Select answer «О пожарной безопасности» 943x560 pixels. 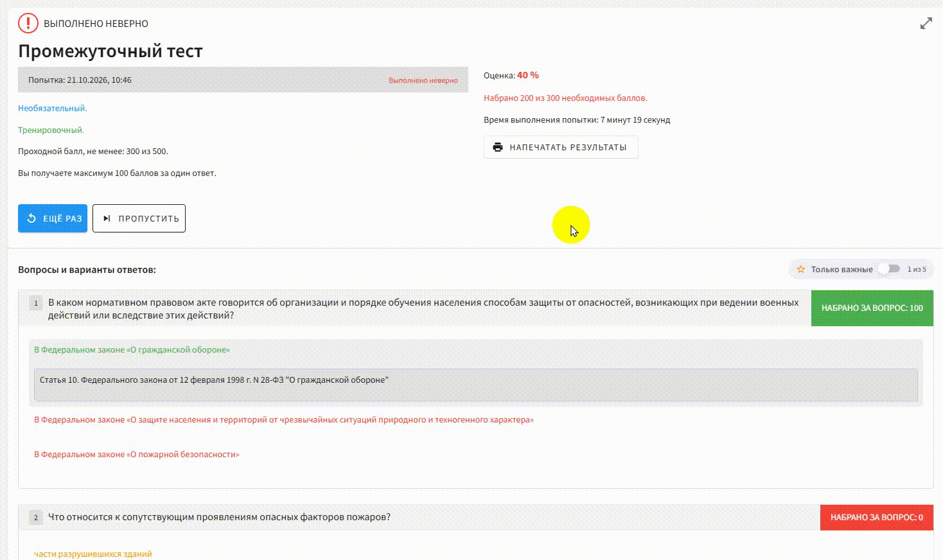coord(137,455)
